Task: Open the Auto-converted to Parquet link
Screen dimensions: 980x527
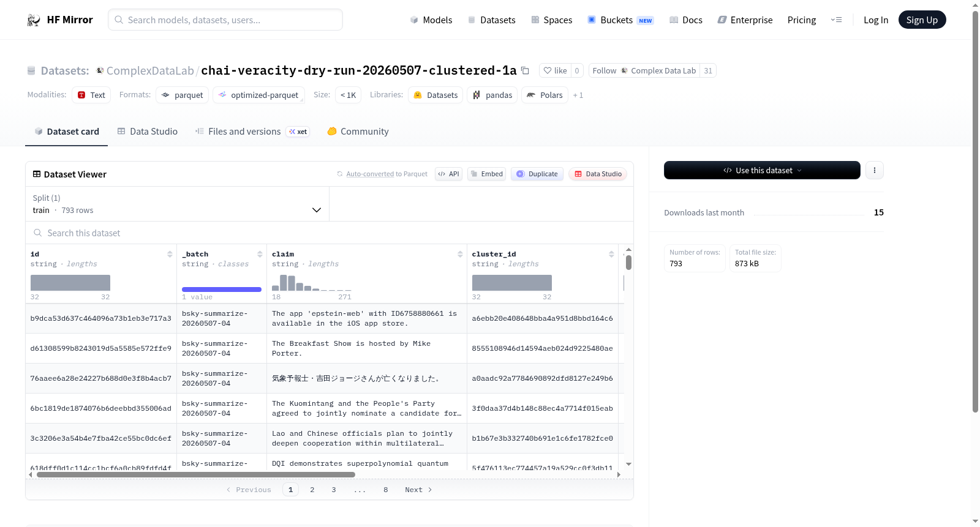Action: 370,174
